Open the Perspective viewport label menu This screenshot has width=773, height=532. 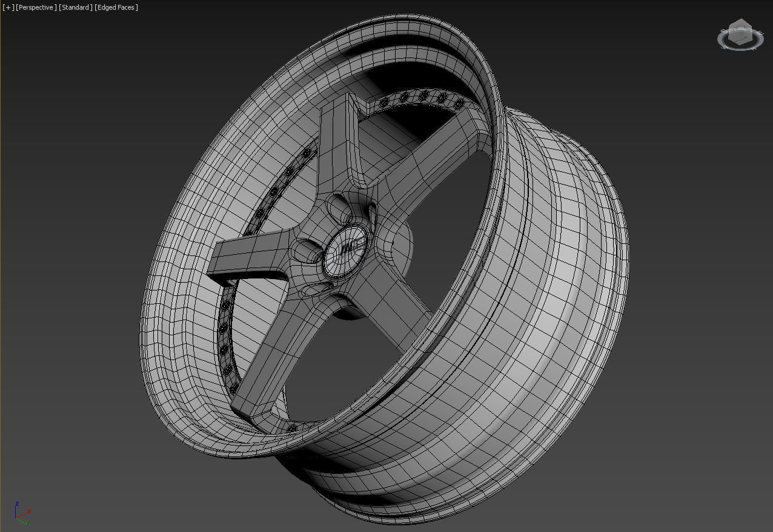tap(36, 7)
